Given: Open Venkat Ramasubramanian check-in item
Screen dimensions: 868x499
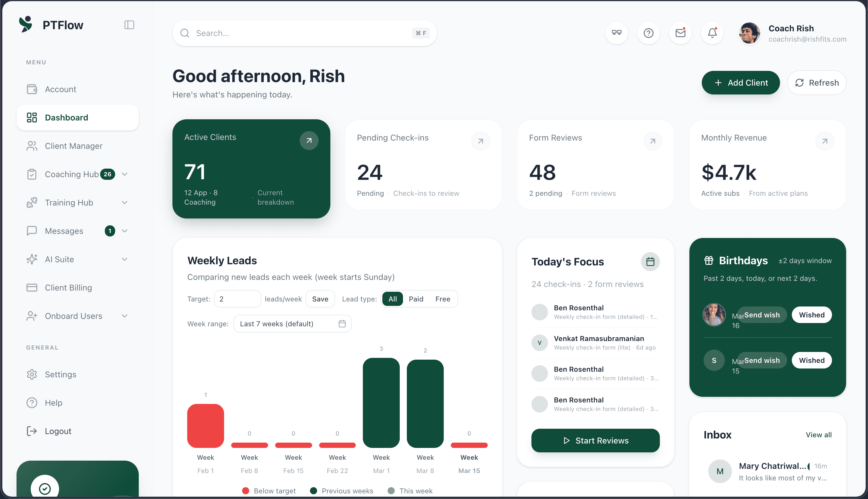Looking at the screenshot, I should tap(595, 343).
